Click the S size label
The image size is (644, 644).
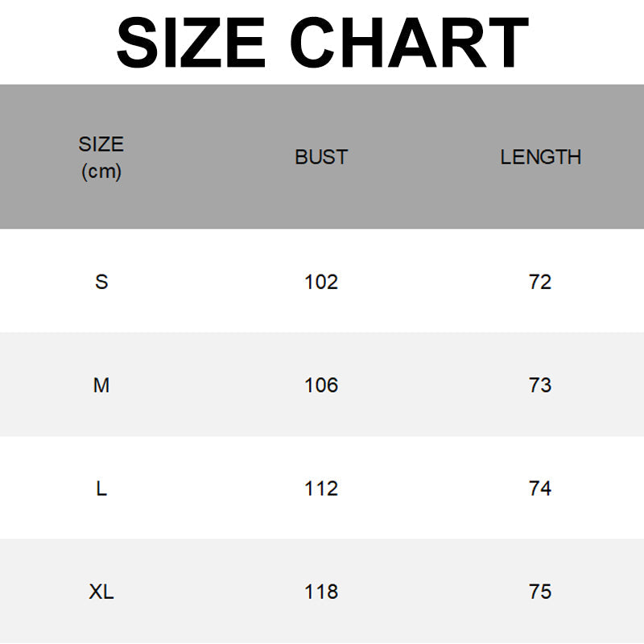(101, 282)
